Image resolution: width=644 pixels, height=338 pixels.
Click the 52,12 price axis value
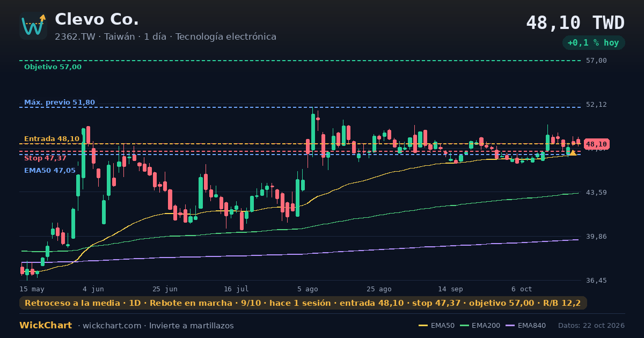596,105
